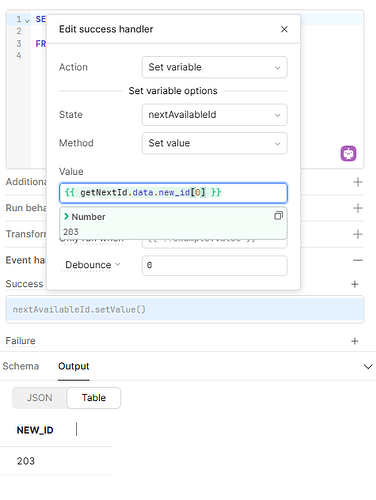376x500 pixels.
Task: Open the Method dropdown showing Set value
Action: pyautogui.click(x=214, y=143)
